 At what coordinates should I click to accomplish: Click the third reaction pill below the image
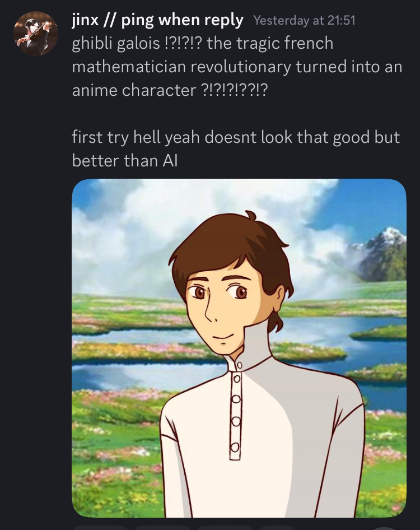225,528
